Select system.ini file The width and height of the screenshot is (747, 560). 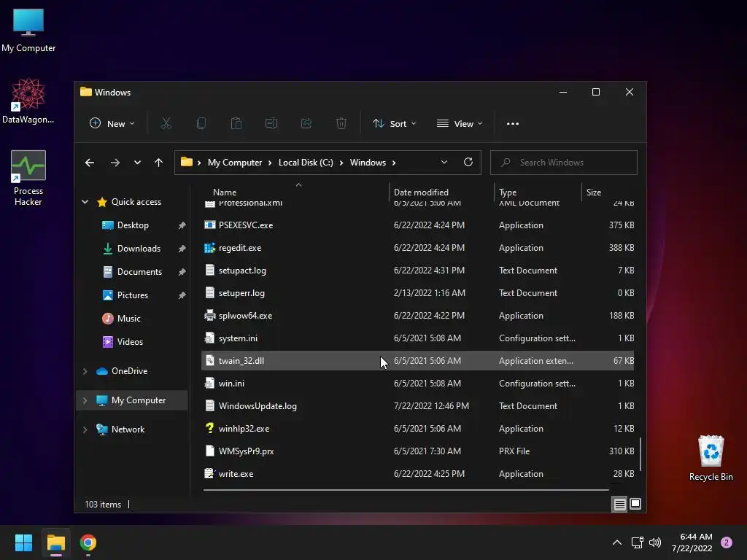click(x=418, y=338)
